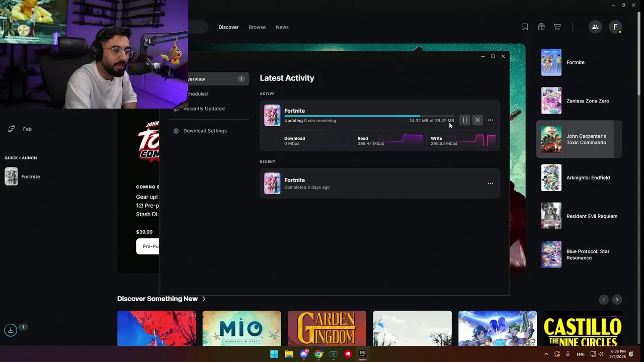Open the wishlist bookmark icon
The width and height of the screenshot is (644, 362).
tap(525, 27)
